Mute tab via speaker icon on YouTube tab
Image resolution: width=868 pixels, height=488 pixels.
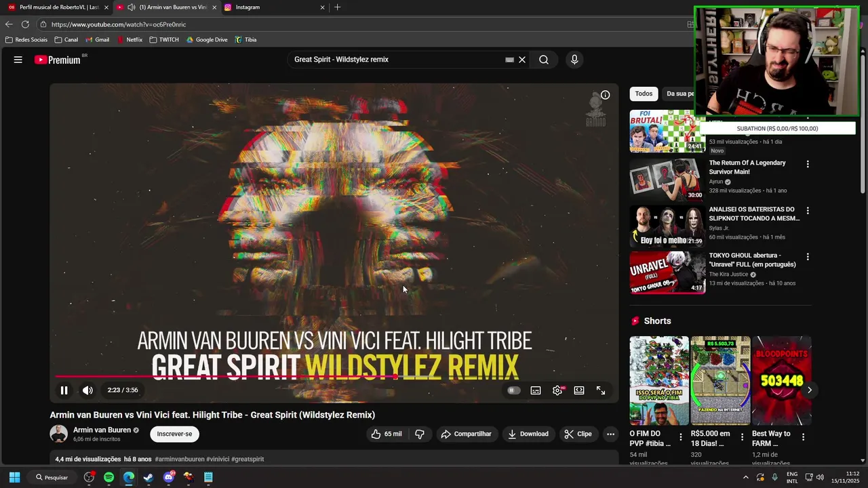click(131, 7)
